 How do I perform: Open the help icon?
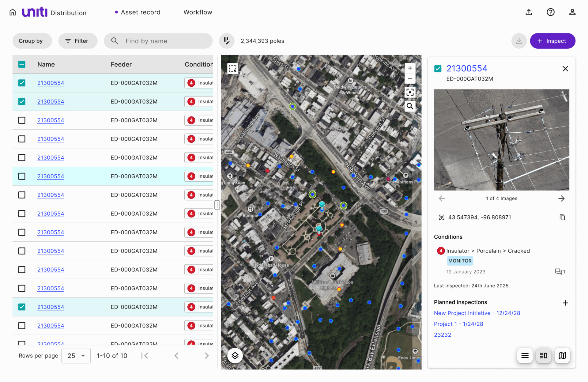click(x=550, y=12)
